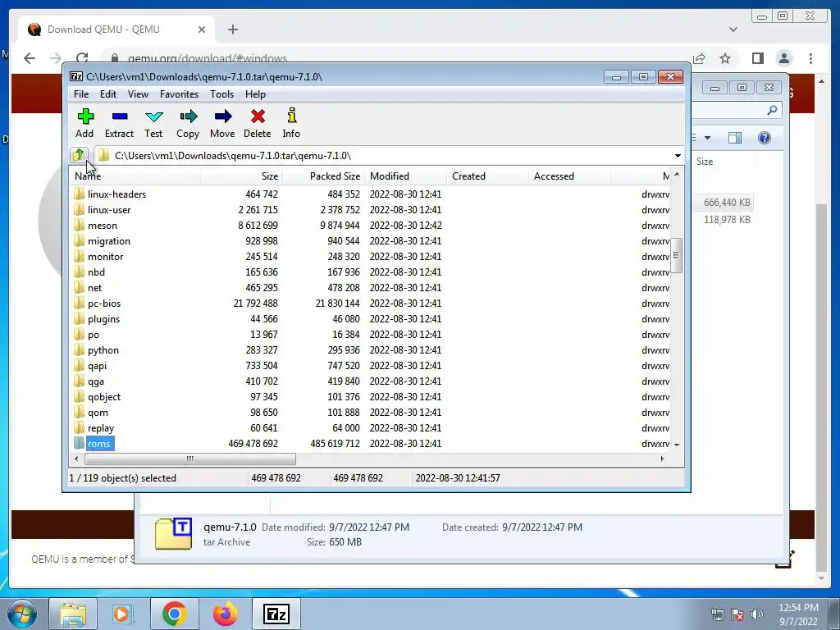Open the Explorer view options dropdown
This screenshot has width=840, height=630.
pyautogui.click(x=707, y=138)
